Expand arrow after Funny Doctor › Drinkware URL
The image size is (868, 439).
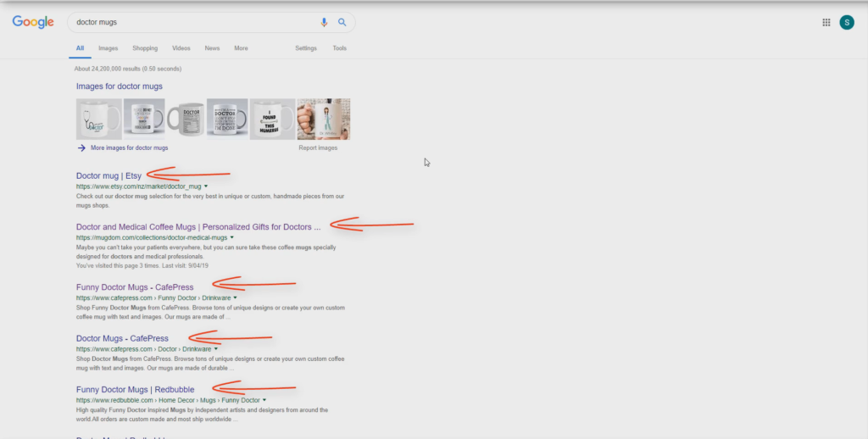tap(236, 297)
